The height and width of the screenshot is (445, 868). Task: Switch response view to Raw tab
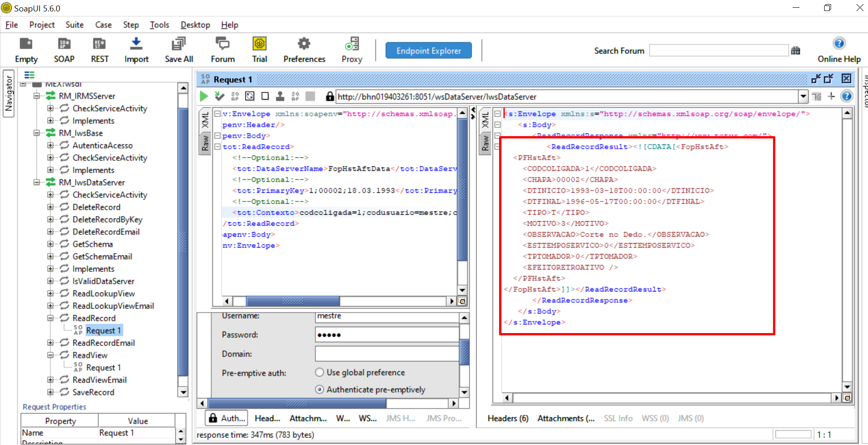pyautogui.click(x=485, y=143)
